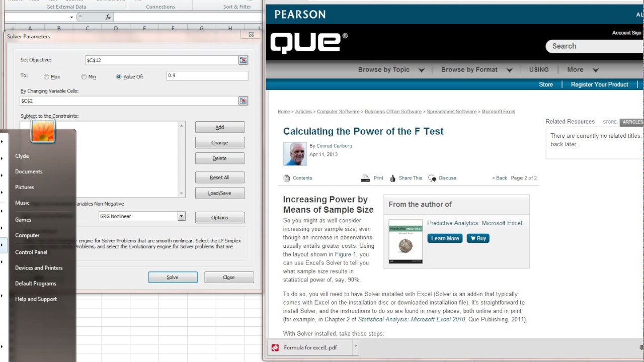Switch to STORE tab in Related Resources
Viewport: 644px width, 362px height.
click(610, 122)
